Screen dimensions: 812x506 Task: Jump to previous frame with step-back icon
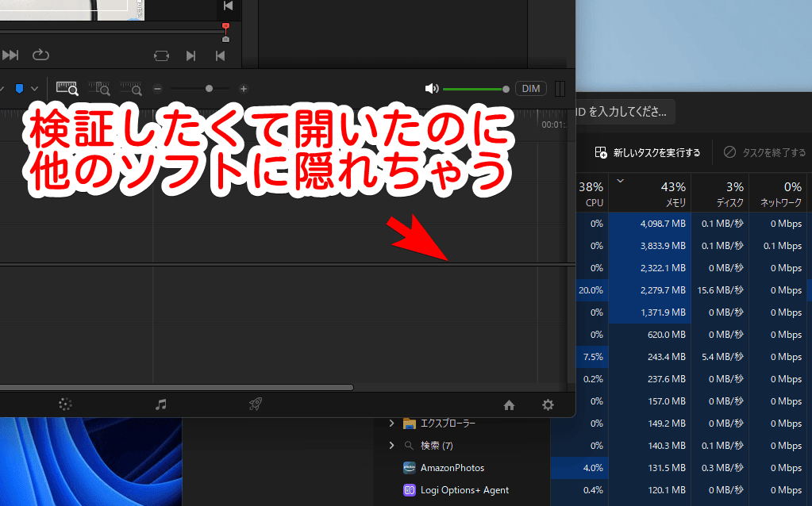click(219, 56)
